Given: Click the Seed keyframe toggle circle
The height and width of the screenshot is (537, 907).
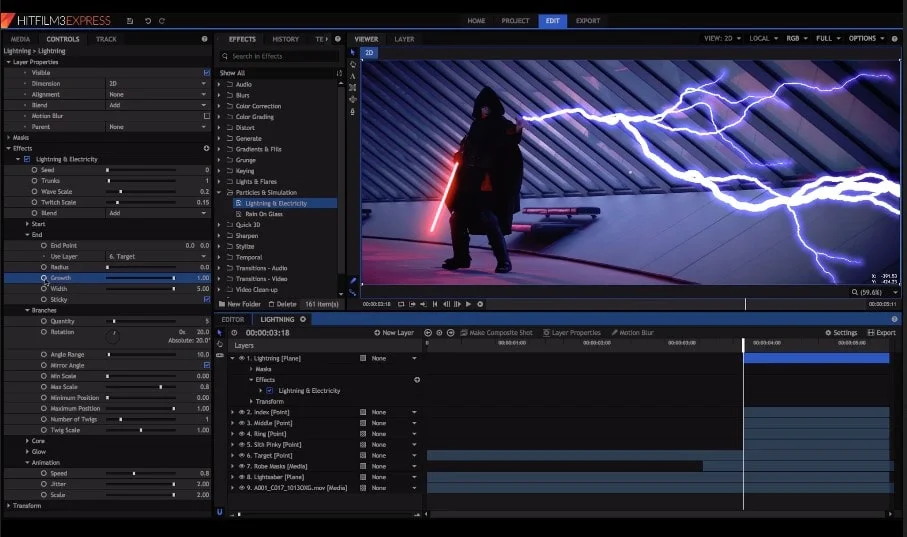Looking at the screenshot, I should 35,170.
